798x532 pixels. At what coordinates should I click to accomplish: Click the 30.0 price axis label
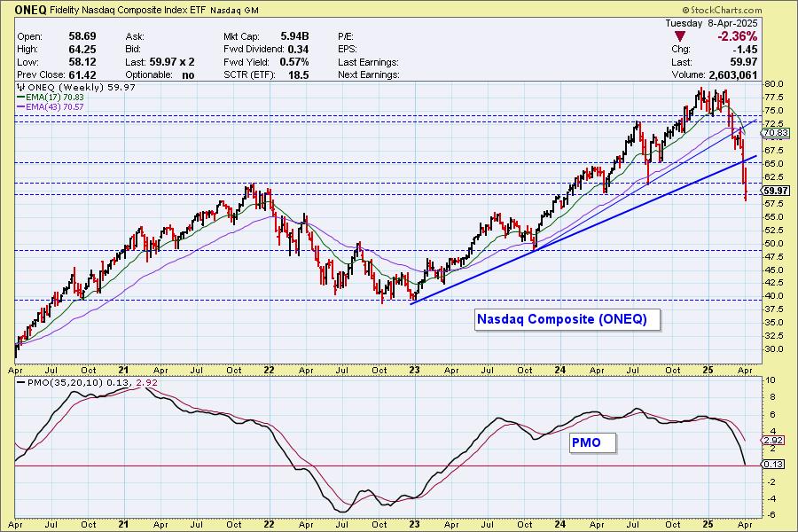[x=773, y=349]
